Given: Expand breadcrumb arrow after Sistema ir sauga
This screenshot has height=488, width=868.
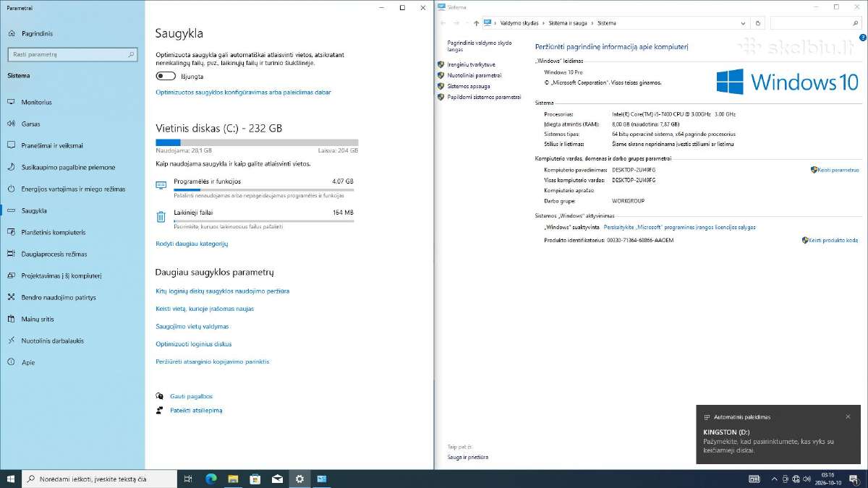Looking at the screenshot, I should tap(592, 23).
